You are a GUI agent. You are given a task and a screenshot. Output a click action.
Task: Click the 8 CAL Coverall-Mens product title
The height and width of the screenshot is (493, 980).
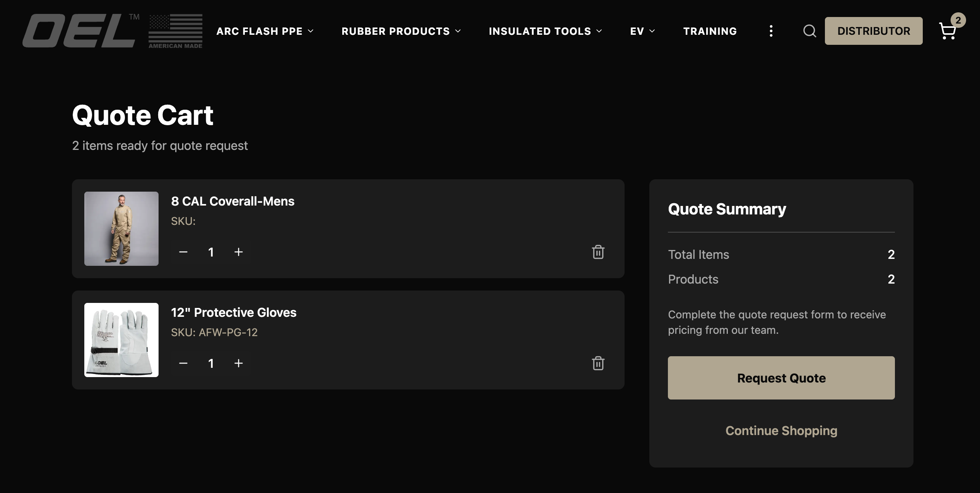(x=233, y=201)
